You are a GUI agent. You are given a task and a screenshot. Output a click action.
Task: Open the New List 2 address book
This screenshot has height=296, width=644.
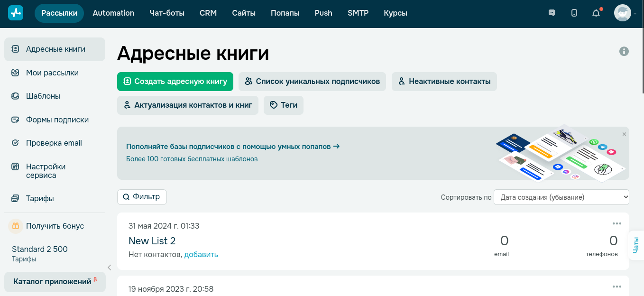[x=152, y=241]
